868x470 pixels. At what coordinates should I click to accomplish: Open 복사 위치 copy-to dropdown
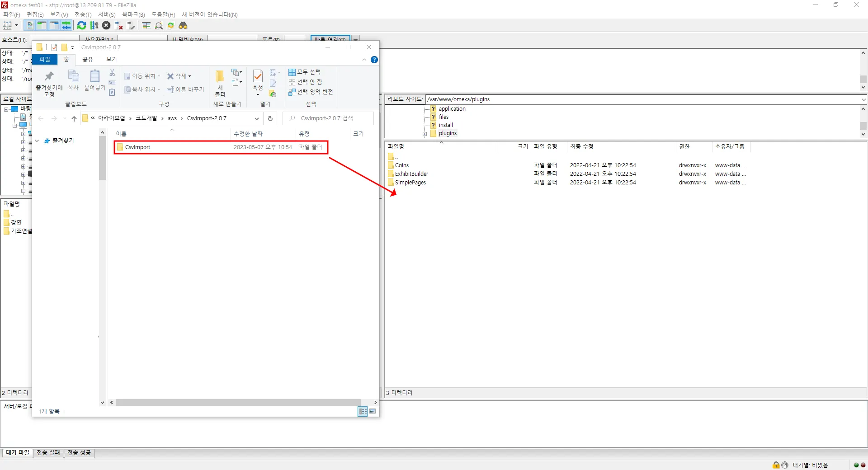[x=142, y=89]
